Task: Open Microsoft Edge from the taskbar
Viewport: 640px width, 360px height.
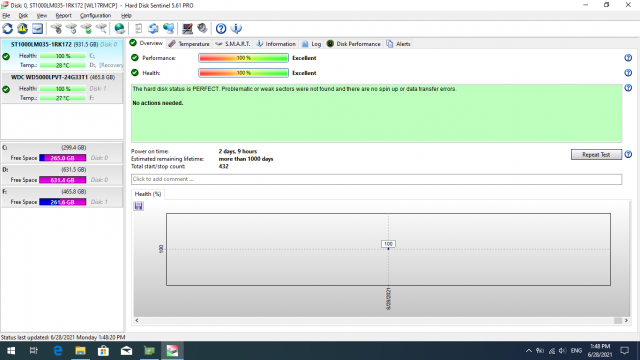Action: coord(58,351)
